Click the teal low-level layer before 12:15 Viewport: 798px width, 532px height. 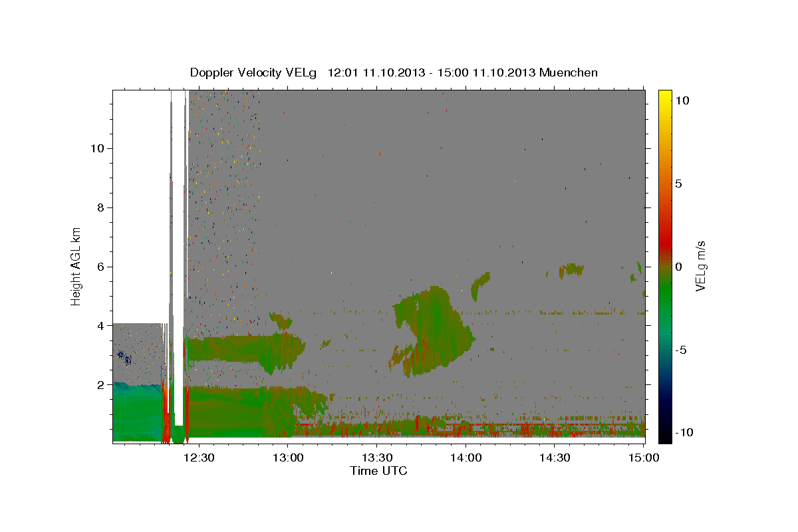click(x=137, y=410)
